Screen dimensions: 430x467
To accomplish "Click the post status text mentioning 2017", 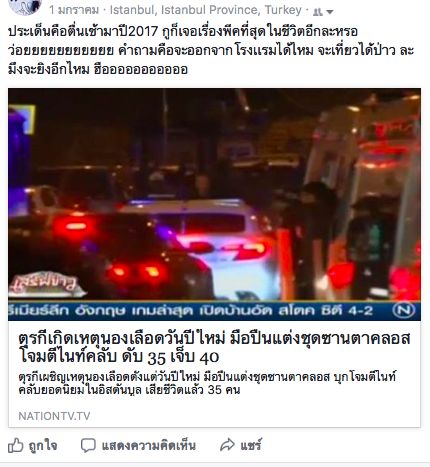I will (211, 50).
